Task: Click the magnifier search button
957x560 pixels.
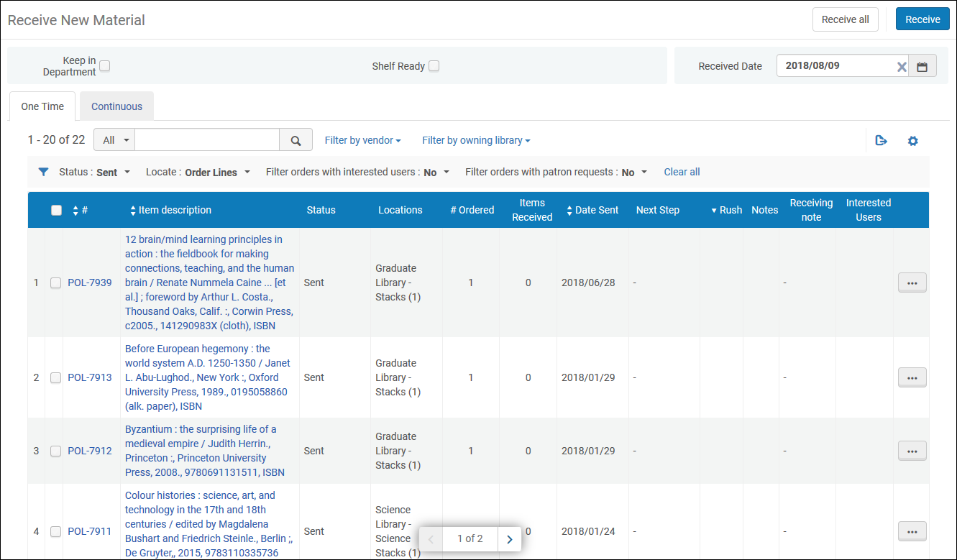Action: [x=296, y=140]
